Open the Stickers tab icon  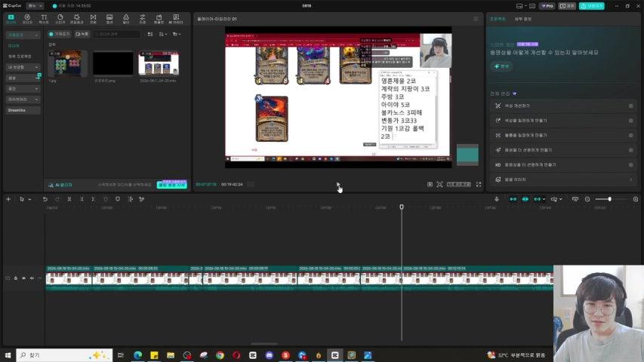60,18
